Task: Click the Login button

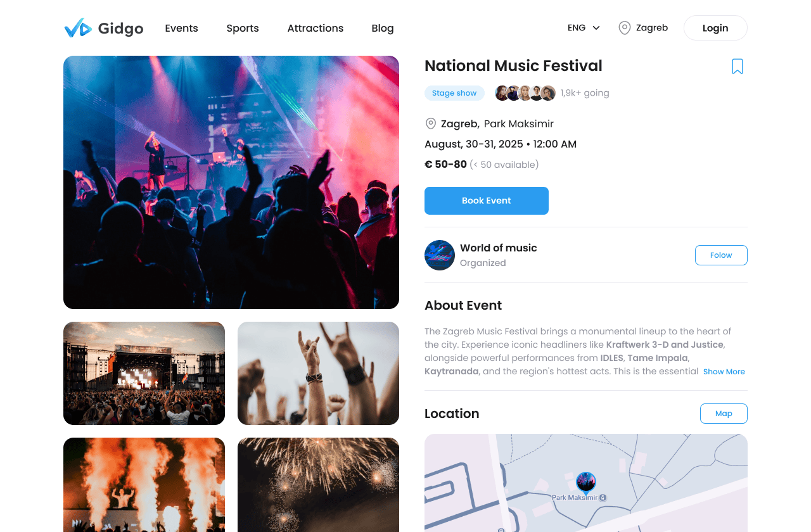Action: point(715,28)
